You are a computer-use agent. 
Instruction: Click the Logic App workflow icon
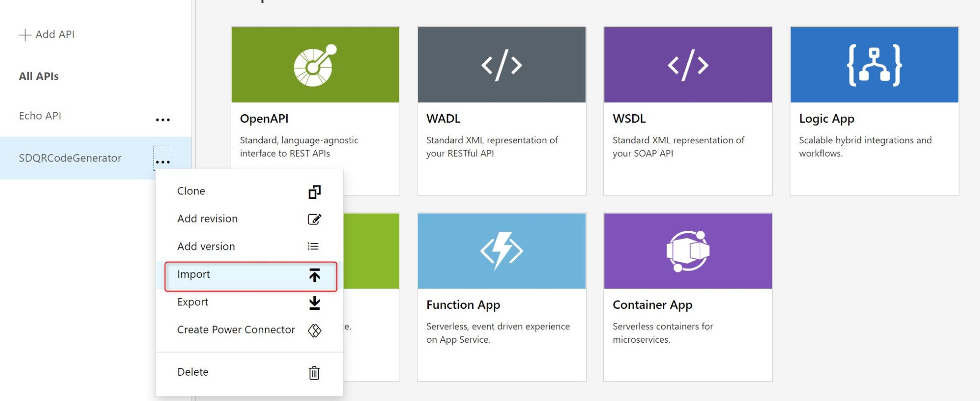pyautogui.click(x=874, y=65)
